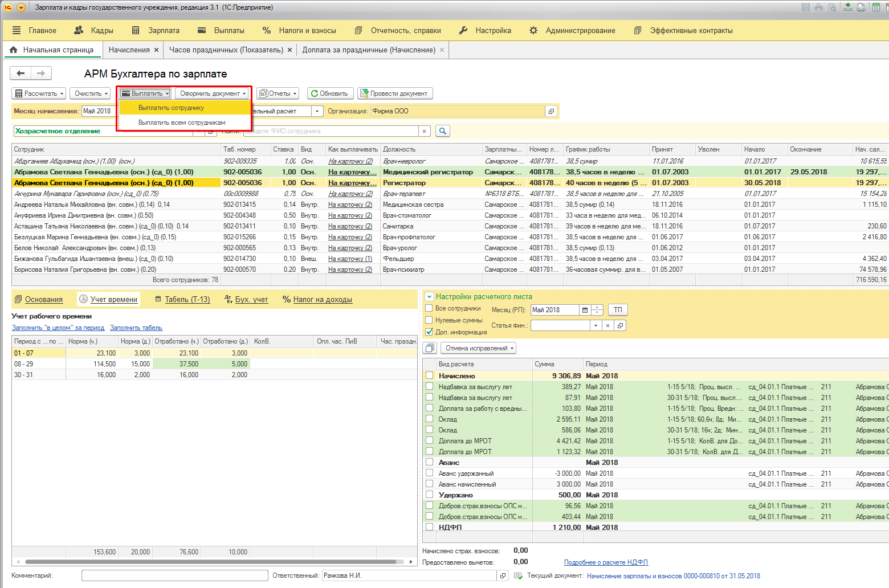
Task: Click the back arrow navigation button
Action: pos(21,73)
